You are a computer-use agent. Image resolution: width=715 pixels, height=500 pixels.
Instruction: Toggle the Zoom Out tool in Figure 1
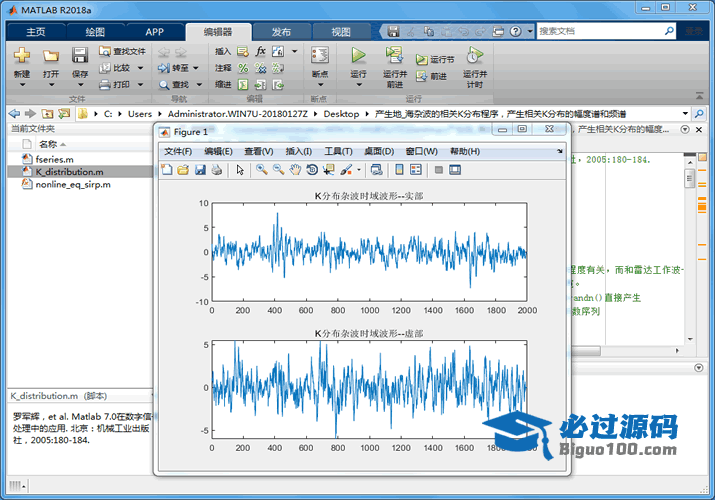click(x=278, y=170)
